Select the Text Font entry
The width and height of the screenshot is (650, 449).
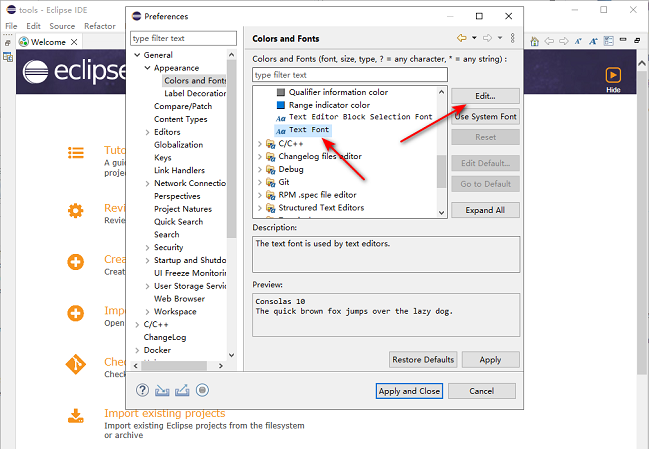[x=303, y=130]
